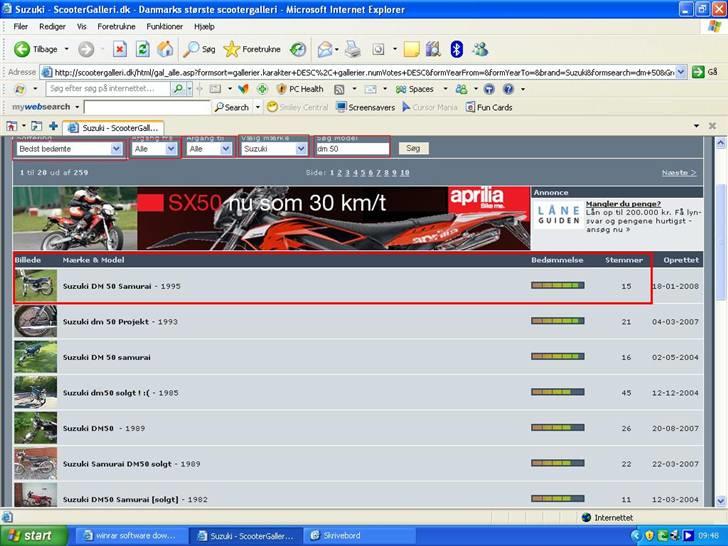
Task: Open the mail envelope toolbar icon
Action: point(325,49)
